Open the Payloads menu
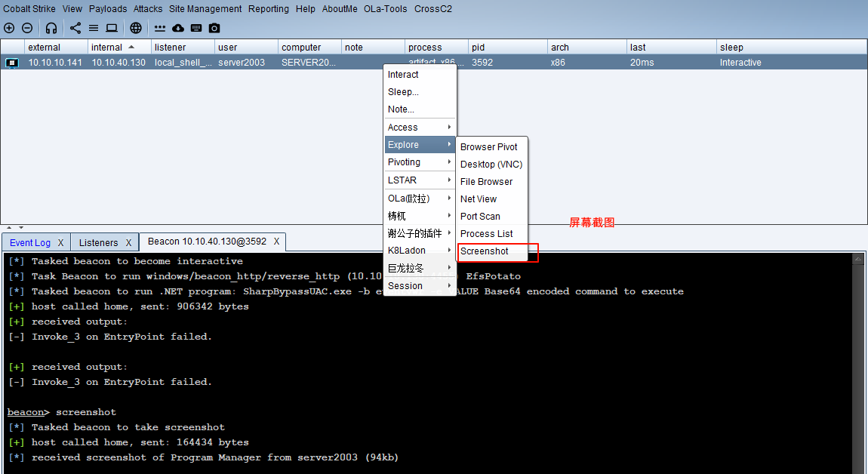 pos(108,9)
